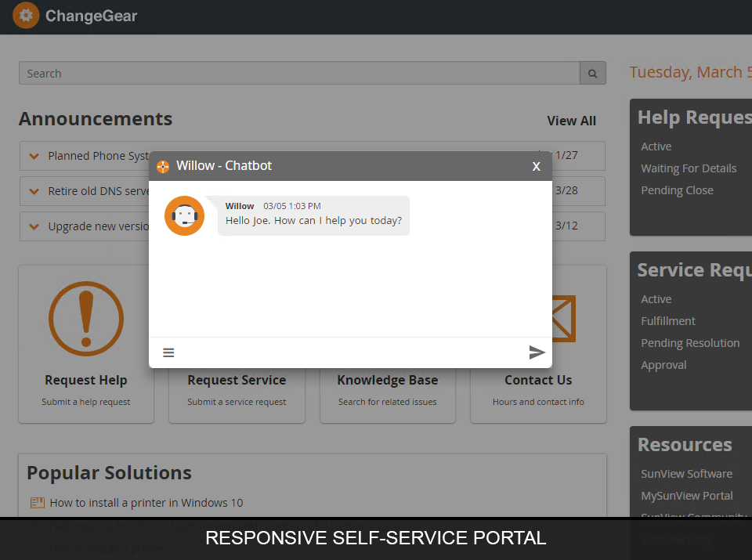Open View All announcements
The height and width of the screenshot is (560, 752).
click(x=571, y=121)
